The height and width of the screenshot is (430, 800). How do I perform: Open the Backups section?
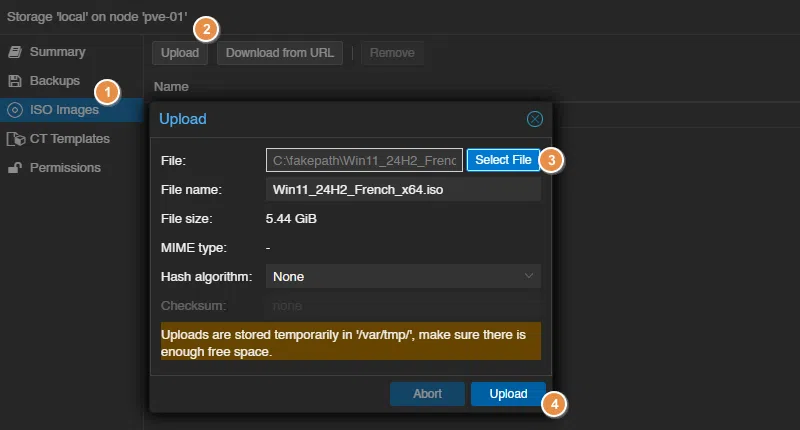coord(71,81)
